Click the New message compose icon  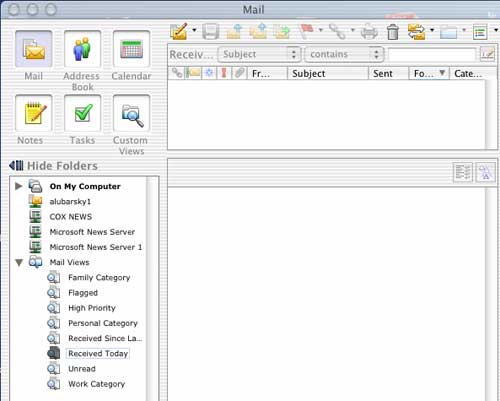click(x=179, y=31)
